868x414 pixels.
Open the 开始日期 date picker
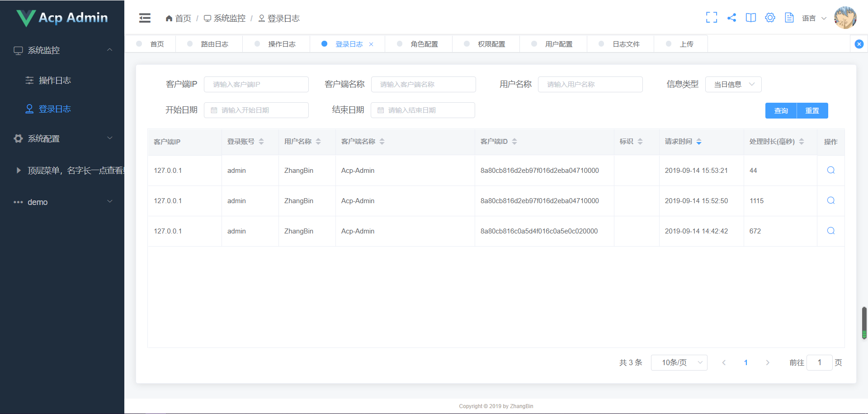coord(256,110)
